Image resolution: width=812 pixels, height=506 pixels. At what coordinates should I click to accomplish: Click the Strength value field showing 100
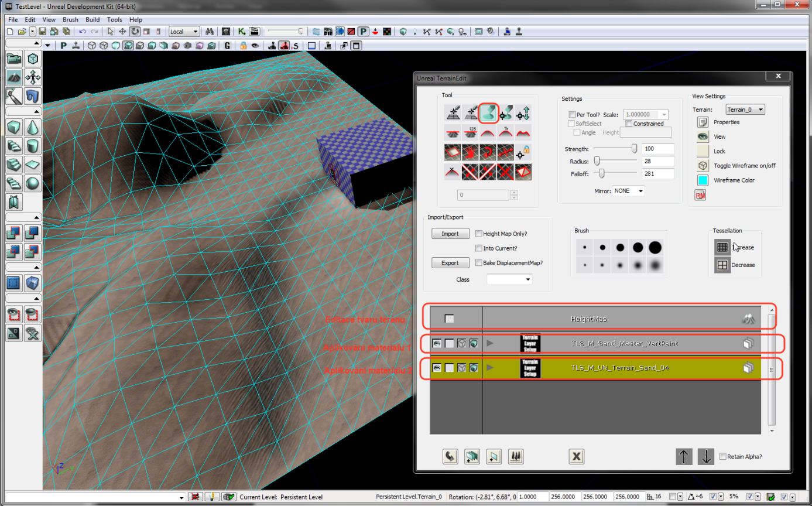pos(658,149)
